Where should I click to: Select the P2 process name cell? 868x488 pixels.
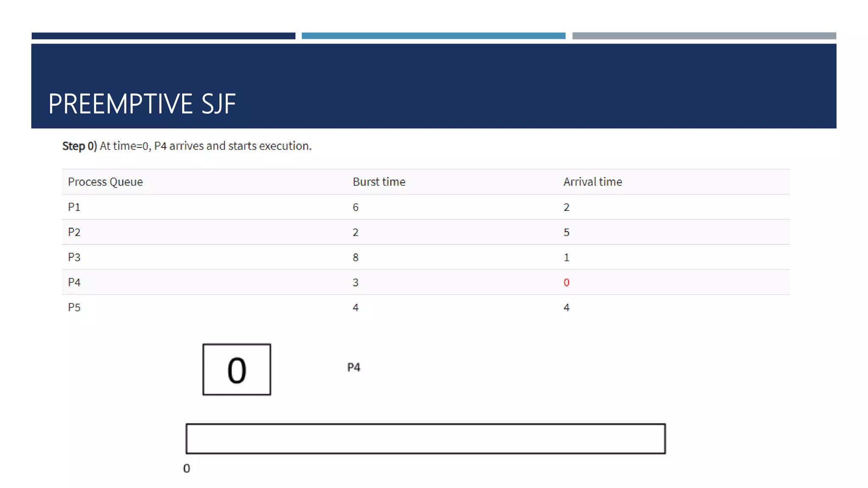(74, 232)
